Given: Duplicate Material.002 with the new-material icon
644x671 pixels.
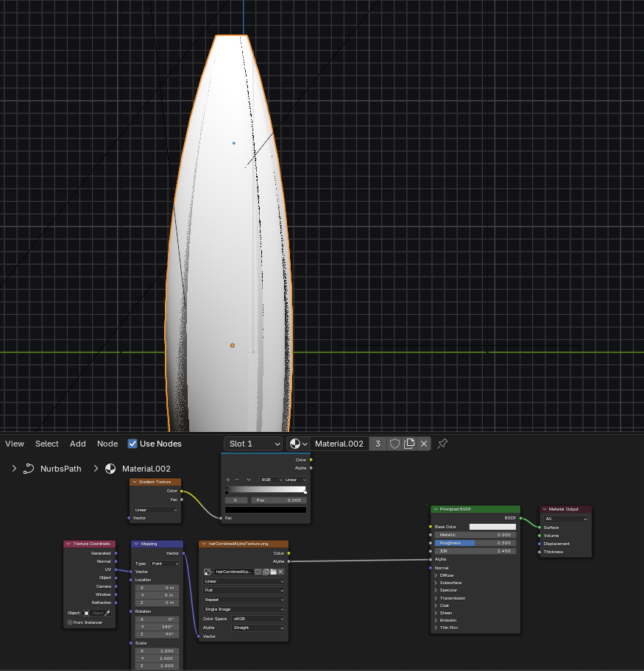Looking at the screenshot, I should click(409, 444).
